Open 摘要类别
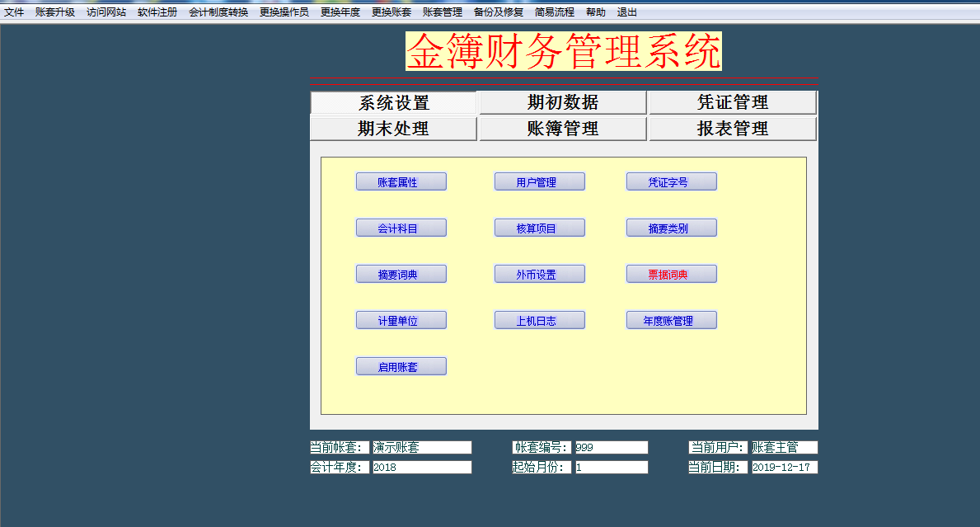This screenshot has height=527, width=980. pyautogui.click(x=672, y=228)
